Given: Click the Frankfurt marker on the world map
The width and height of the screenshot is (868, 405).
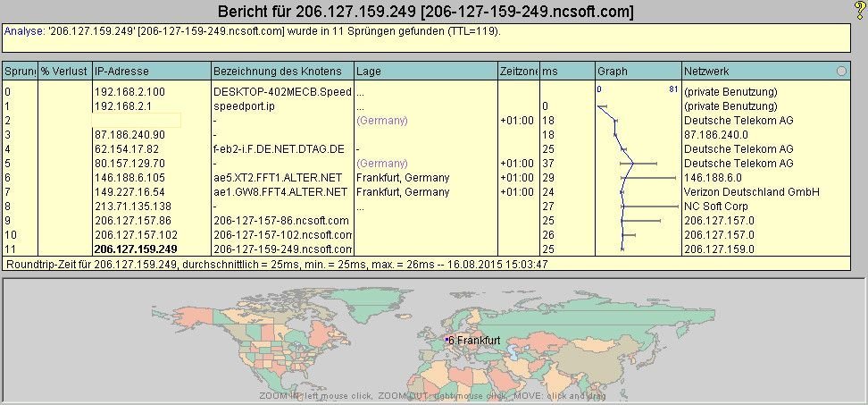Looking at the screenshot, I should (x=447, y=339).
